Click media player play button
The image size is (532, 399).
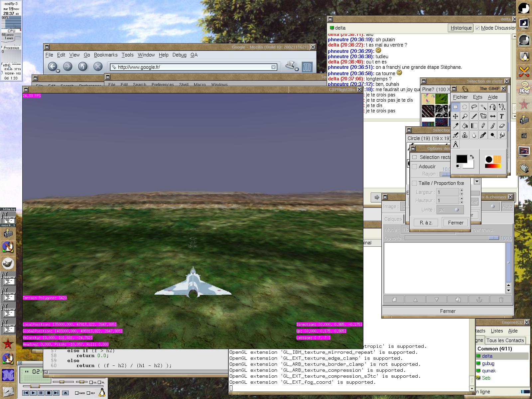(x=33, y=393)
